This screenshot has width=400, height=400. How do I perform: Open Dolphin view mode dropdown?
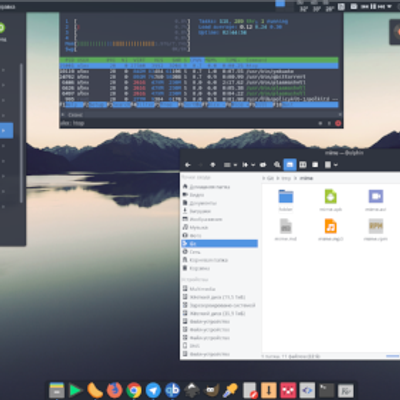click(x=230, y=165)
